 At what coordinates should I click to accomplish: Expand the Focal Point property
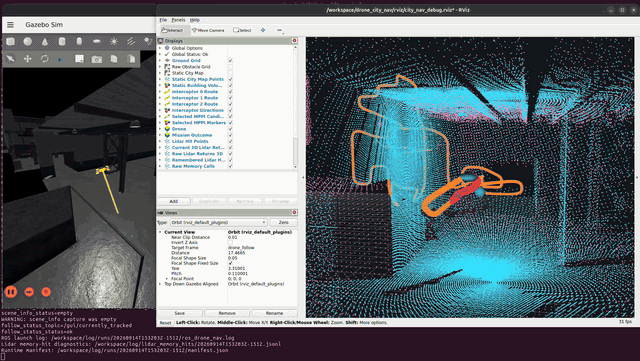[167, 279]
